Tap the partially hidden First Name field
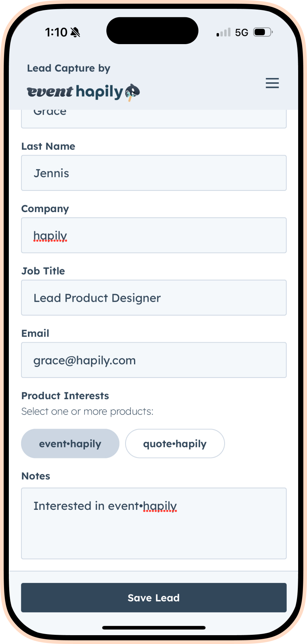Screen dimensions: 307x644 pyautogui.click(x=154, y=119)
